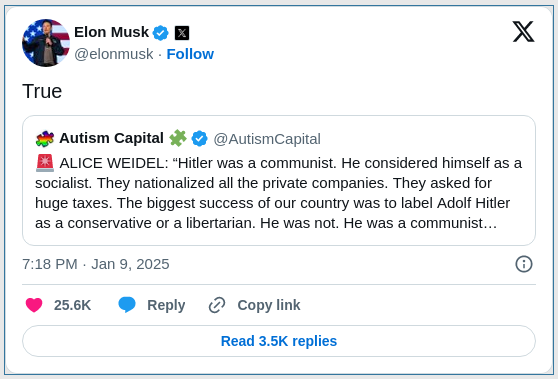Open Elon Musk's profile picture
Viewport: 558px width, 379px height.
46,43
